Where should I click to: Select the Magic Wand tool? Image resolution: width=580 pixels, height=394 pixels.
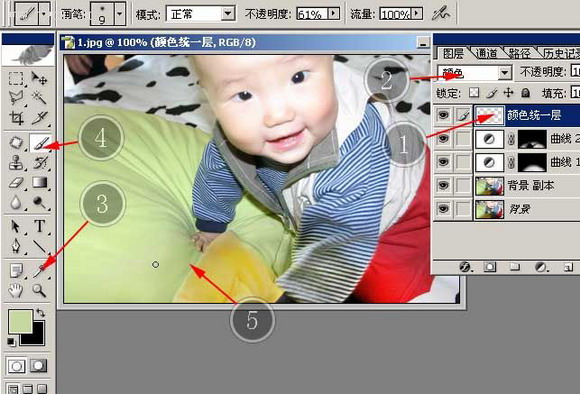click(39, 98)
